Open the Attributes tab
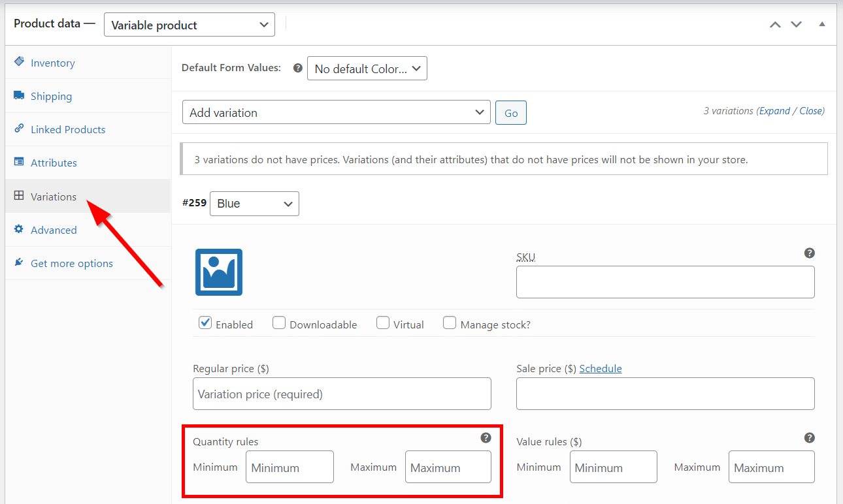The image size is (843, 504). pos(54,163)
